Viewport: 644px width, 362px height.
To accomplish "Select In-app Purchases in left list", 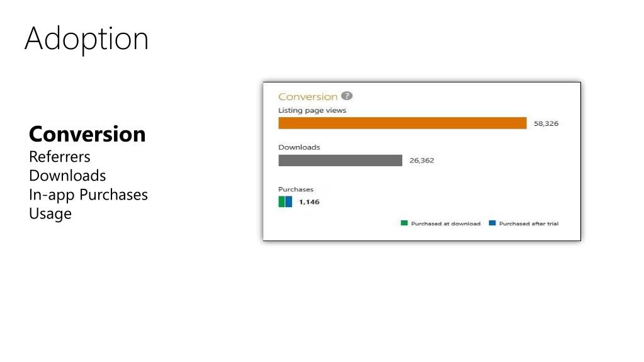I will click(88, 195).
